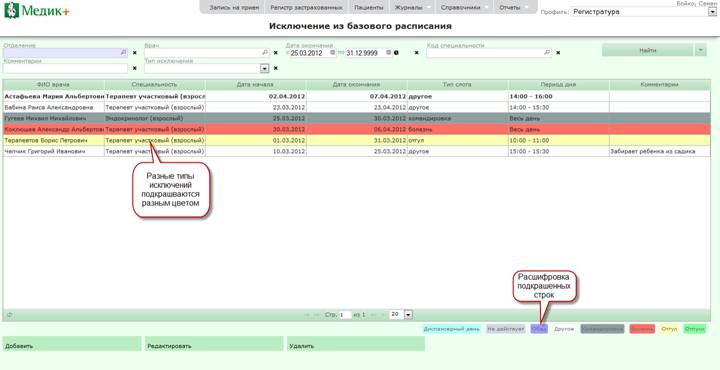Clear the Дата окончания range with X

(x=416, y=53)
